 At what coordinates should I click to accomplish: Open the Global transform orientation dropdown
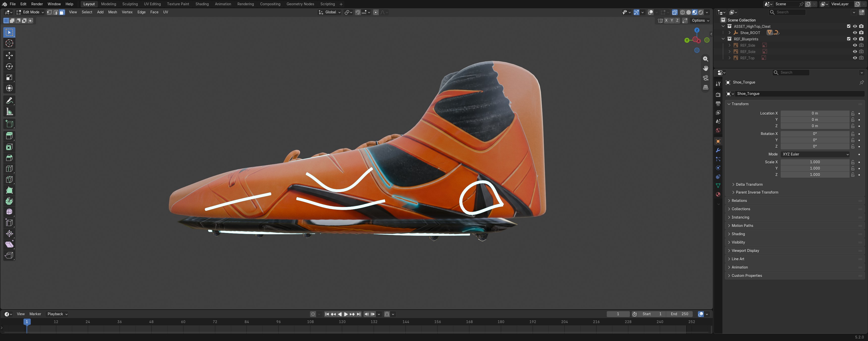point(330,12)
